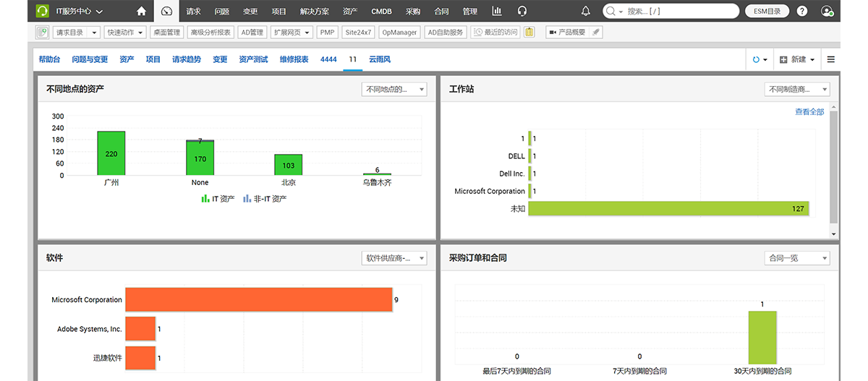
Task: Open the Reports bar chart icon
Action: [497, 11]
